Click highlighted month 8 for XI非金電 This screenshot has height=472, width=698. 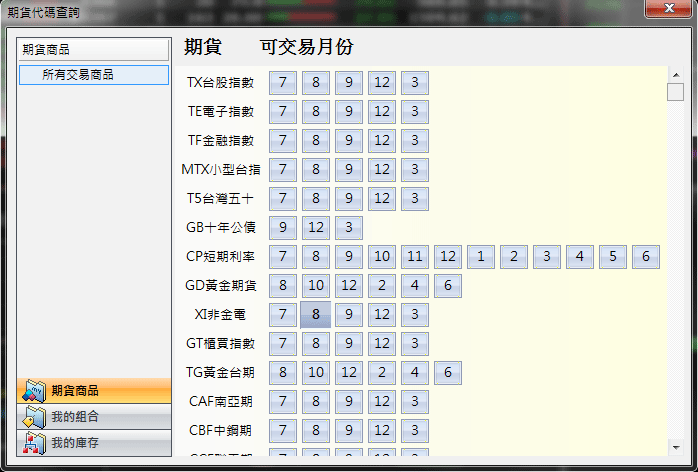(x=316, y=315)
